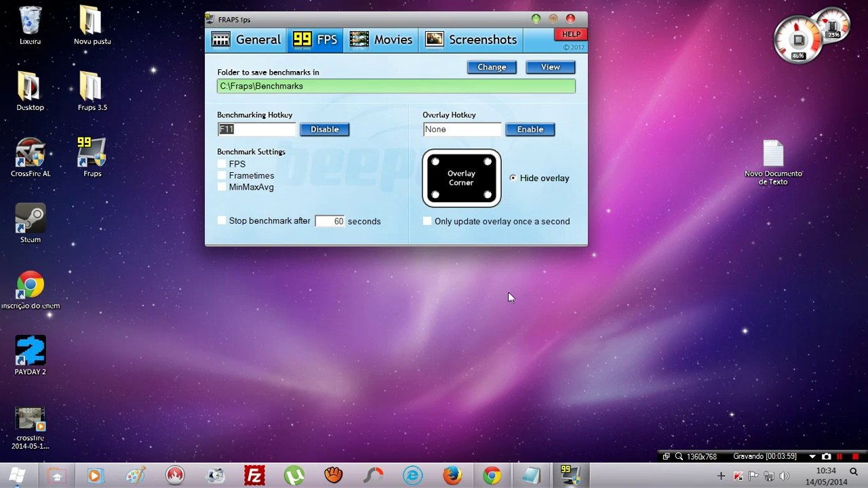This screenshot has width=868, height=488.
Task: Go to the Screenshots tab
Action: (471, 40)
